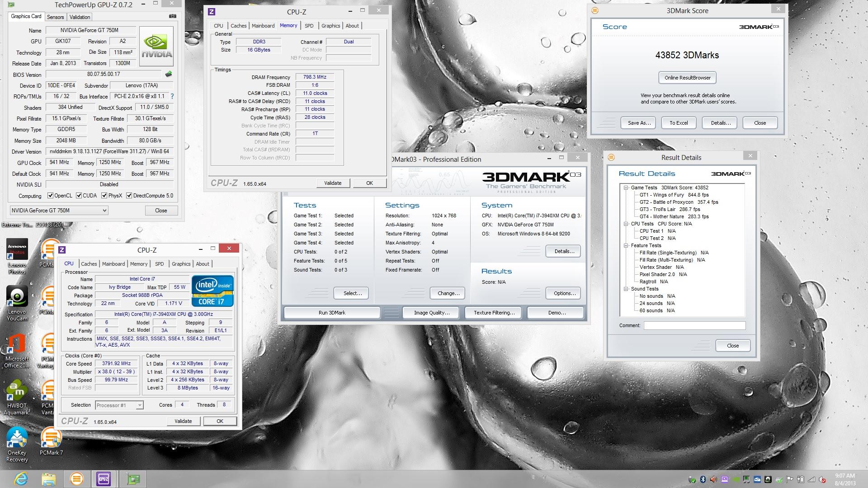This screenshot has width=868, height=488.
Task: Click the Validate button in memory CPU-Z window
Action: click(333, 183)
